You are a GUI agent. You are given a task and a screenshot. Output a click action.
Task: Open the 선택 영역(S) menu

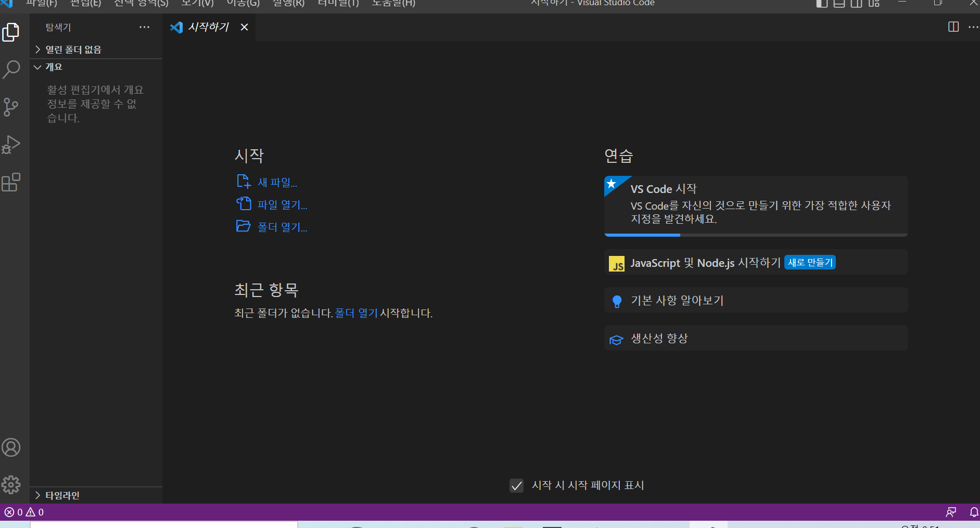(141, 3)
